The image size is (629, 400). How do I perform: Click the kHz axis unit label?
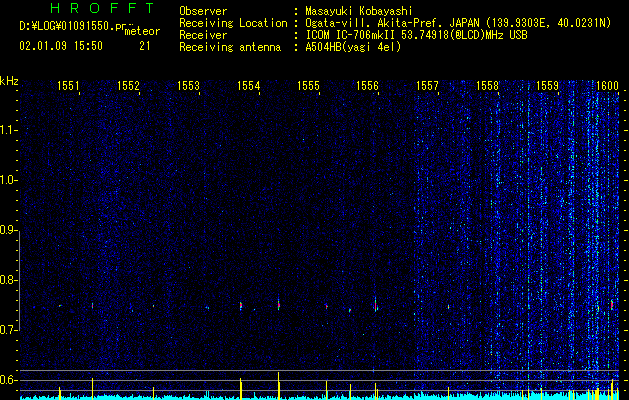[9, 81]
